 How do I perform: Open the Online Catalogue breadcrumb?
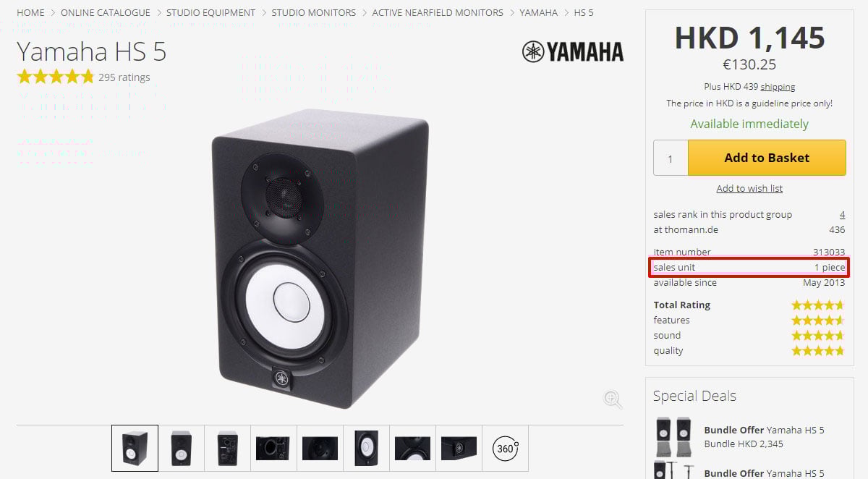click(x=106, y=13)
